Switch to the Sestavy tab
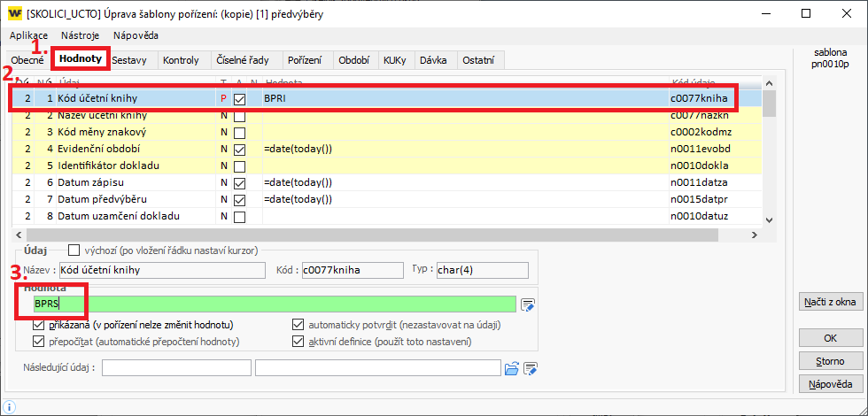Viewport: 868px width, 416px height. (129, 61)
